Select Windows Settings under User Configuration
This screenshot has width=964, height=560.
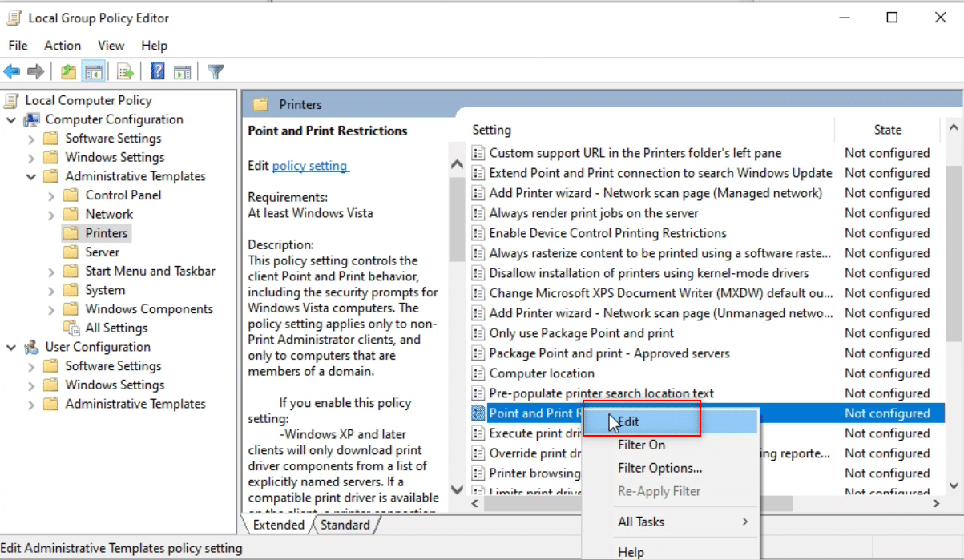pyautogui.click(x=115, y=385)
